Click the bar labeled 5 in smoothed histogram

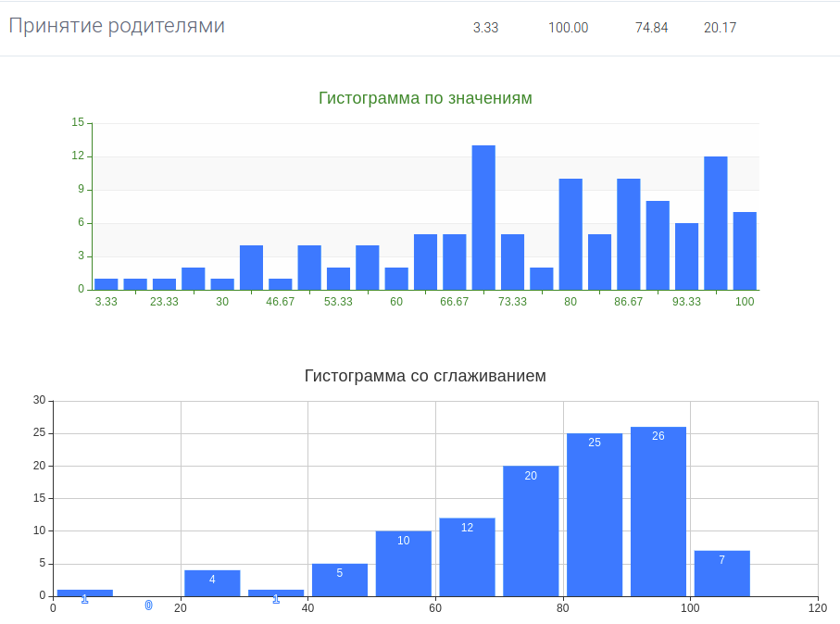pos(339,580)
